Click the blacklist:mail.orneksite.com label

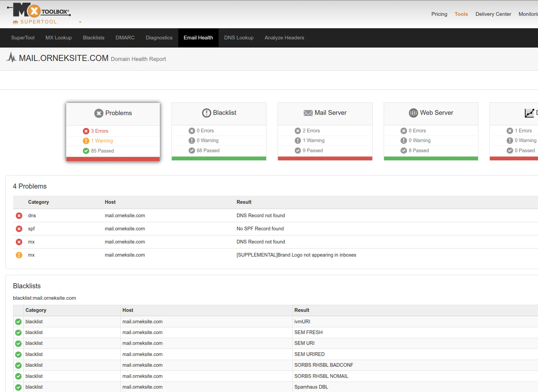click(x=44, y=298)
